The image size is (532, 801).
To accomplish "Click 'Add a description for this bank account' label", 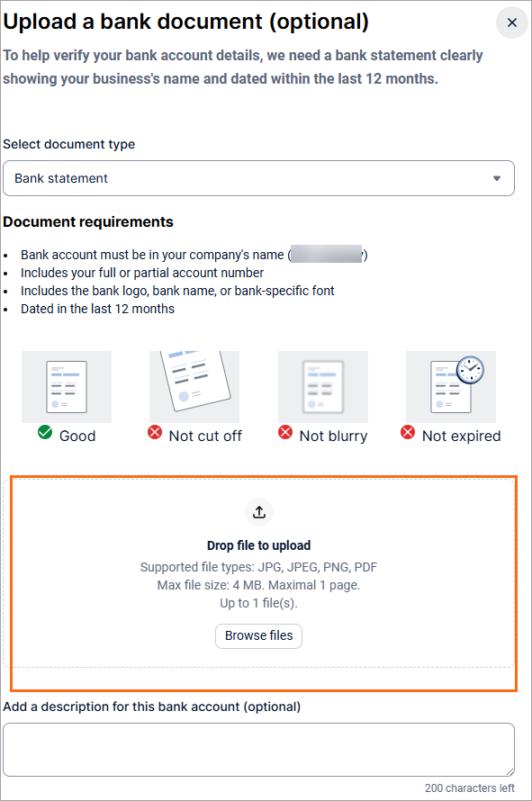I will pyautogui.click(x=152, y=706).
